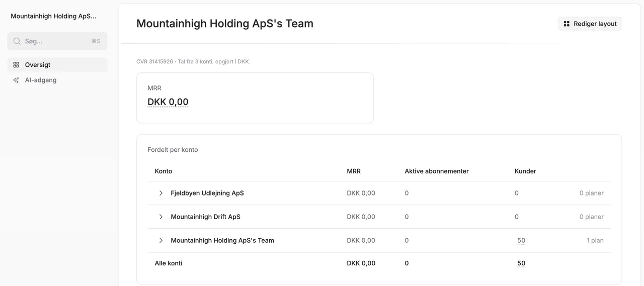
Task: Click DKK 0,00 in the Alle konti row
Action: (361, 263)
